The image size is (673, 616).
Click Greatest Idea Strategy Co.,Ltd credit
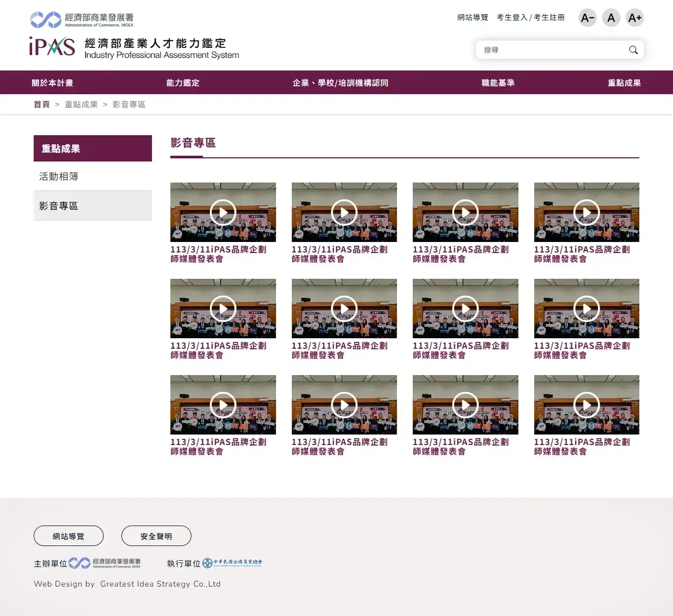point(160,584)
